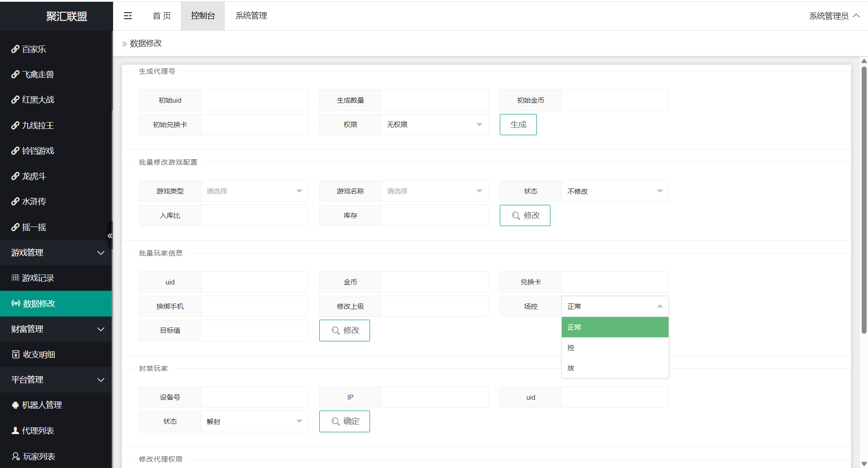Expand the 游戏类型 select box
The height and width of the screenshot is (468, 868).
pyautogui.click(x=254, y=191)
